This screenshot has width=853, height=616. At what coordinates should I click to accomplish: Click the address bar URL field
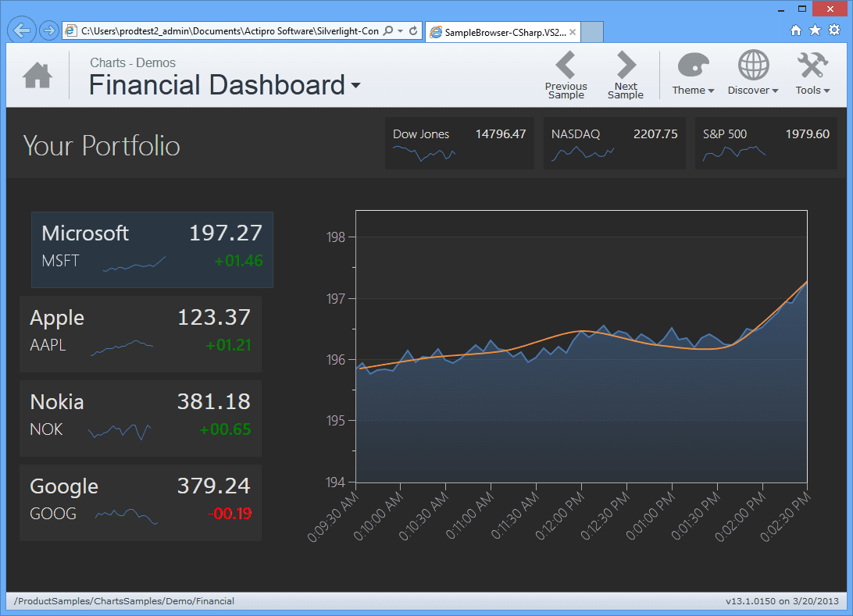[230, 31]
